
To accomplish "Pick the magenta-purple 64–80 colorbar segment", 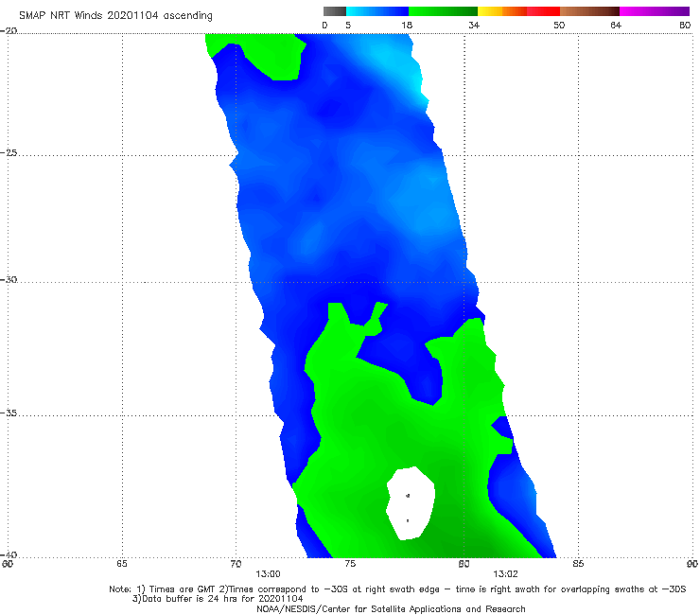I will (x=655, y=11).
